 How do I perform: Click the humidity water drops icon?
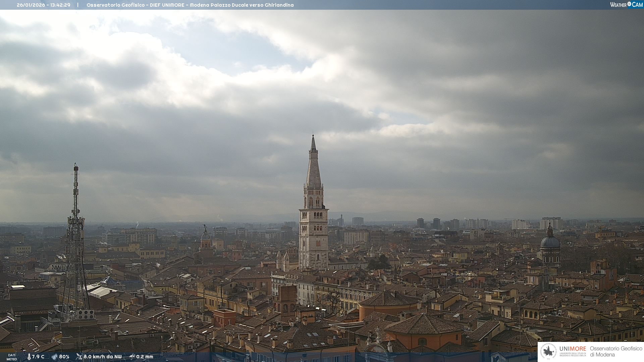54,357
